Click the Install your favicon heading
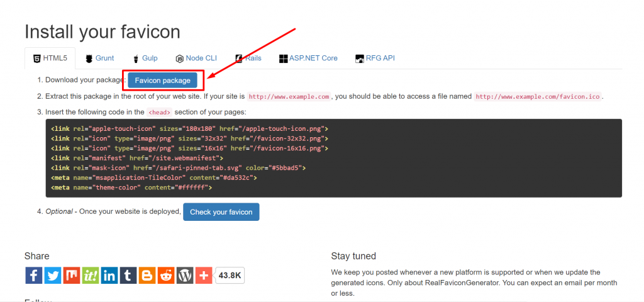Image resolution: width=644 pixels, height=302 pixels. (103, 31)
